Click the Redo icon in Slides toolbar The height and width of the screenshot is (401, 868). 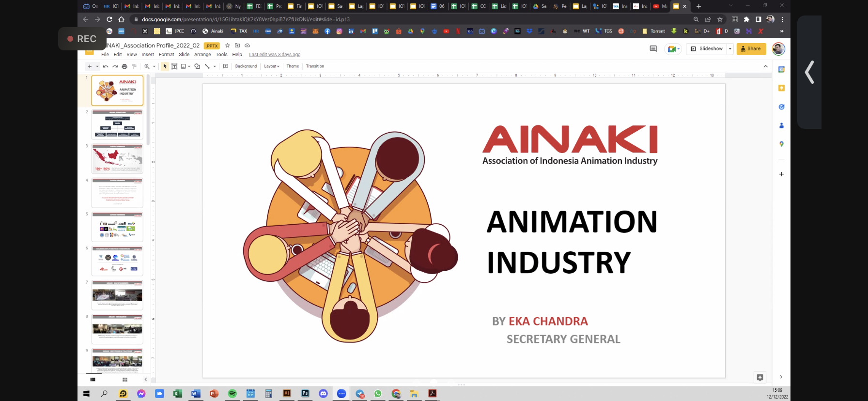click(x=115, y=66)
